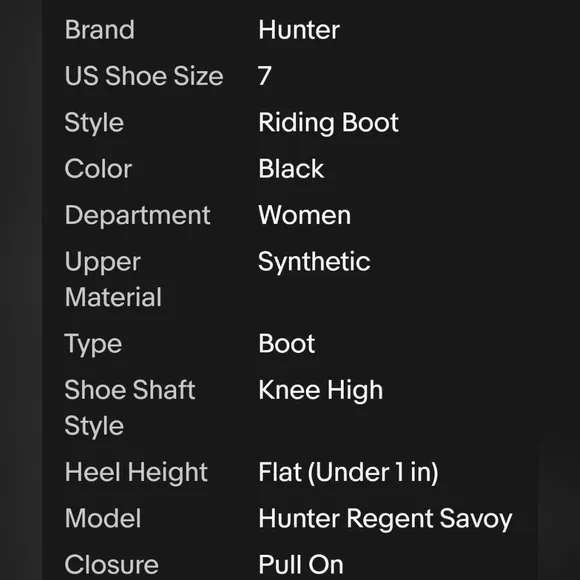The image size is (580, 580).
Task: Select the Synthetic material value
Action: click(x=314, y=262)
